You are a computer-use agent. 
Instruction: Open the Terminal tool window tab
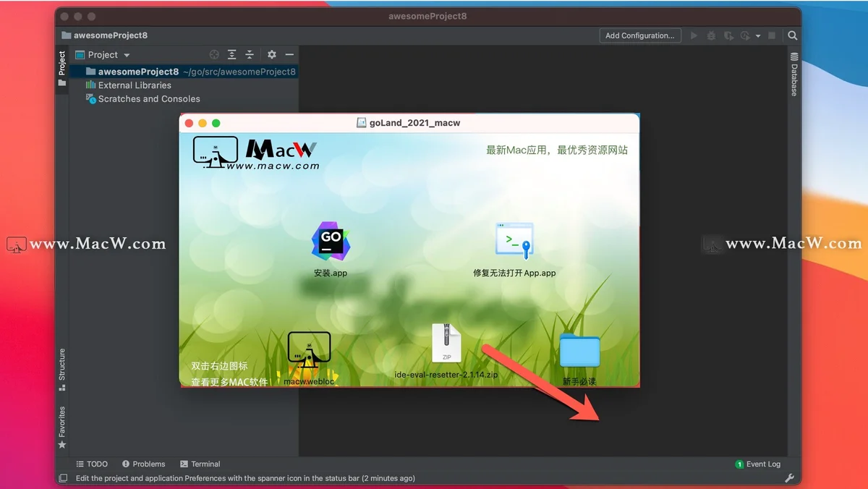coord(200,464)
